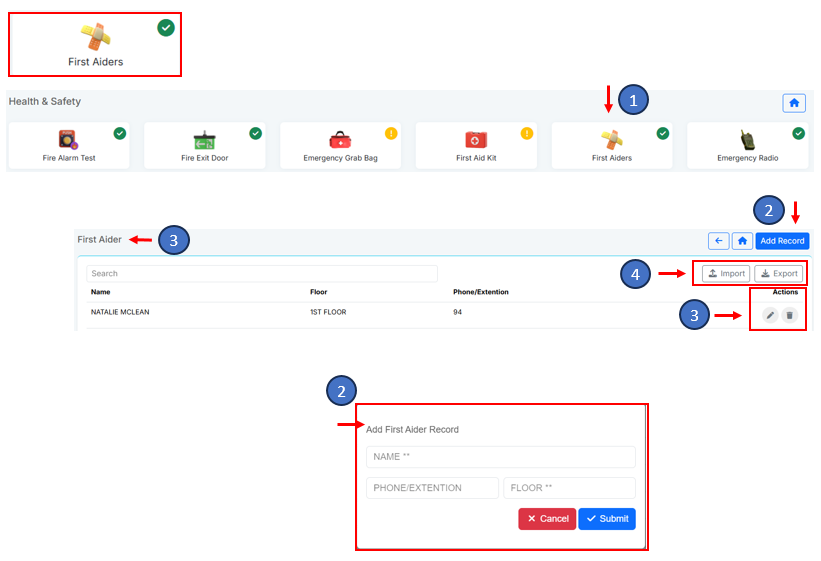Select the Emergency Grab Bag icon
This screenshot has height=561, width=821.
[340, 140]
